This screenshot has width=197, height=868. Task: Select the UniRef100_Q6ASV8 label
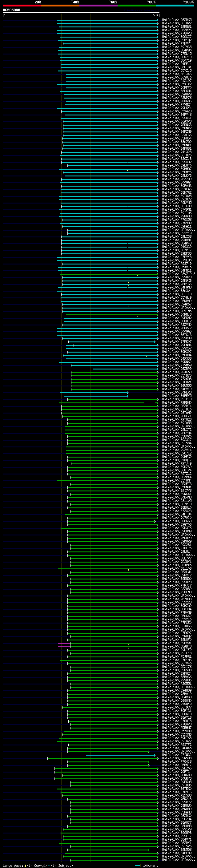(x=177, y=121)
